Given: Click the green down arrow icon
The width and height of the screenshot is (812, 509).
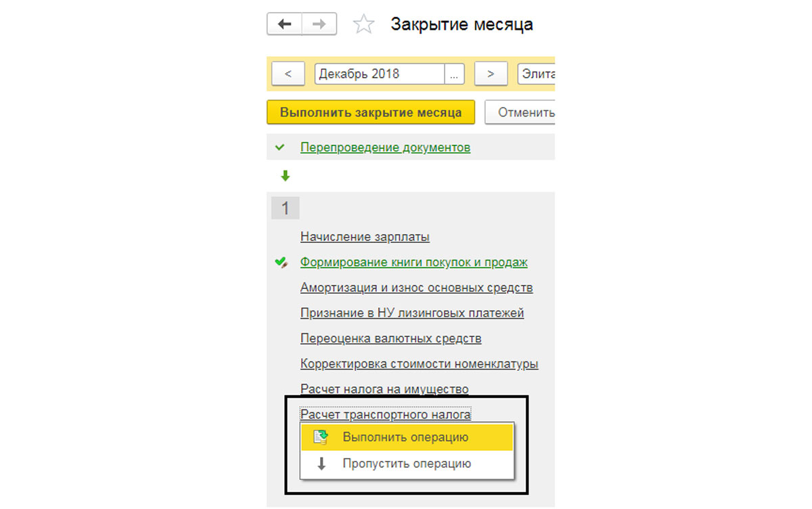Looking at the screenshot, I should pyautogui.click(x=285, y=176).
